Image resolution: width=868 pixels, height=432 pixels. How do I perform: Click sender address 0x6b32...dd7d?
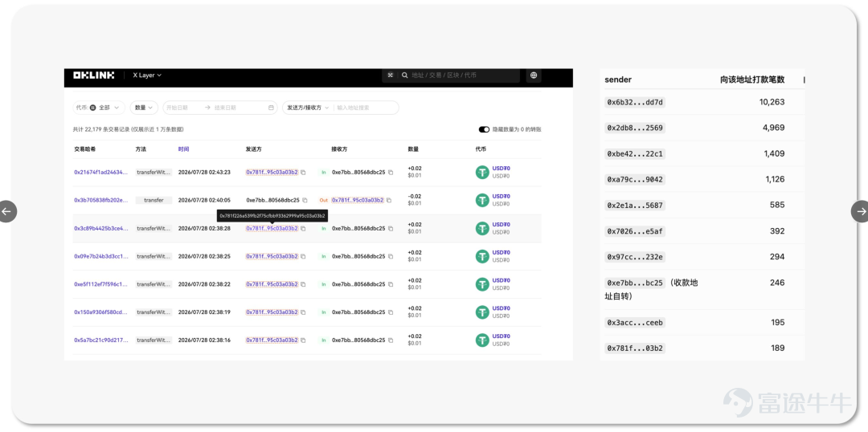click(x=635, y=102)
